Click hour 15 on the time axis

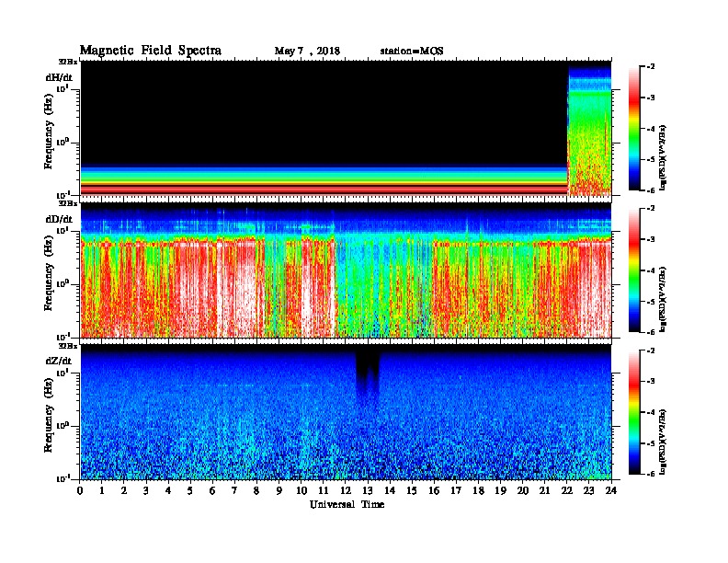point(413,490)
